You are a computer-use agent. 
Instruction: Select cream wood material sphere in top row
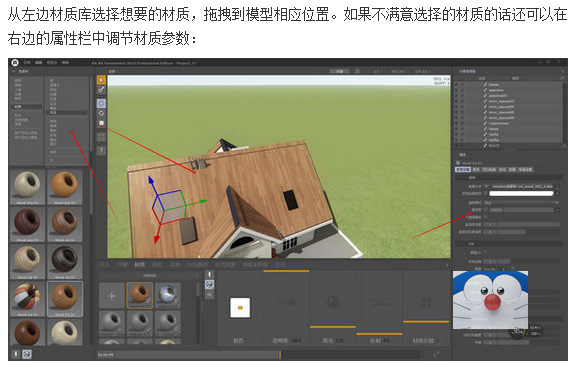[27, 186]
